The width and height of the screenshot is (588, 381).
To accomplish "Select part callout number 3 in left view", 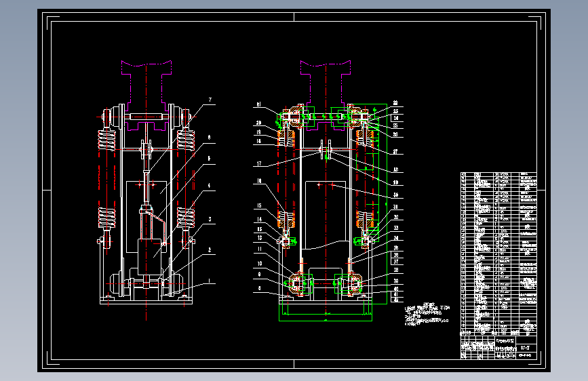I will (x=210, y=220).
